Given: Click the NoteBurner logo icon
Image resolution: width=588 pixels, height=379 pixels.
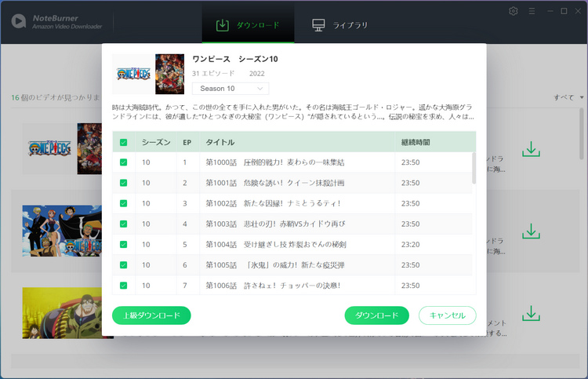Looking at the screenshot, I should pos(18,21).
